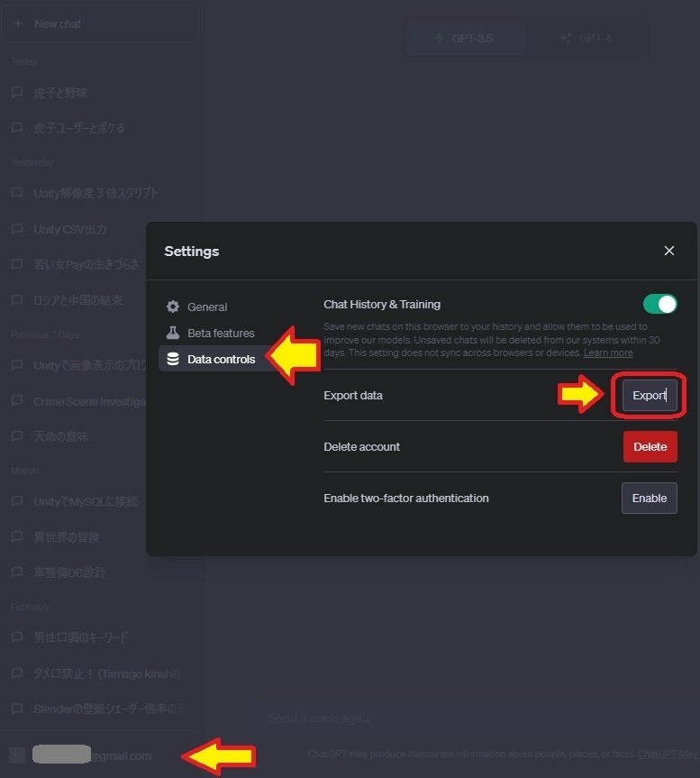
Task: Click chat bubble icon beside 車整備DB設計
Action: tap(17, 572)
